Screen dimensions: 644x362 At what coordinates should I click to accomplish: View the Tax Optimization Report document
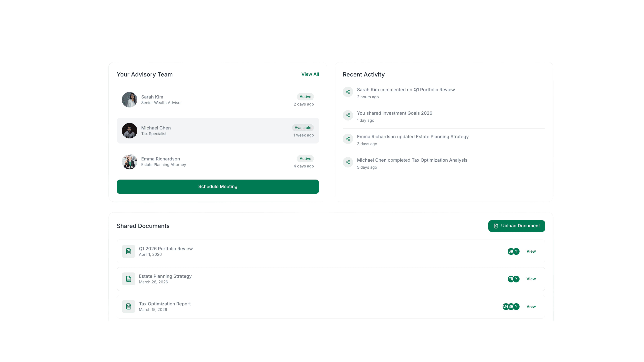pos(531,307)
